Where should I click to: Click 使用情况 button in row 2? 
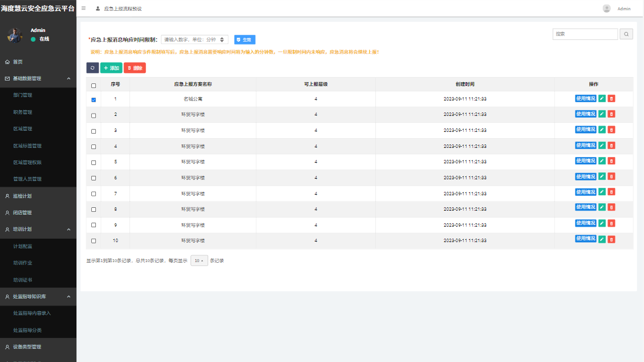coord(585,114)
